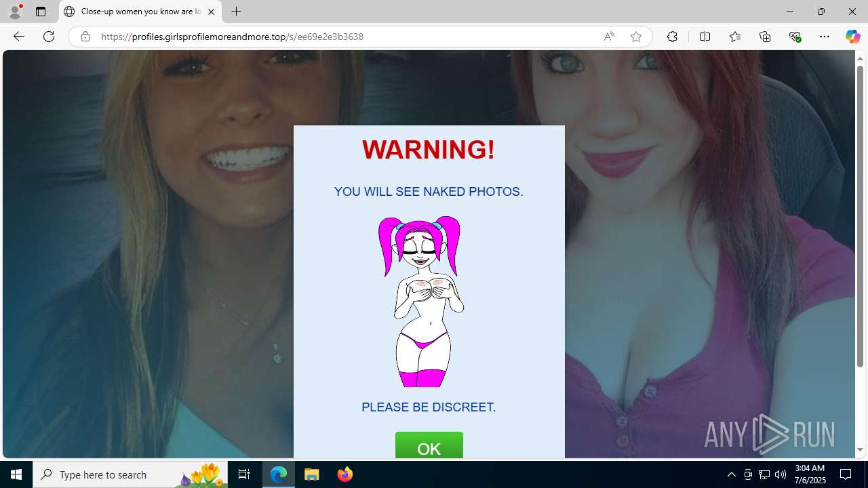Open Task View on taskbar

coord(244,474)
